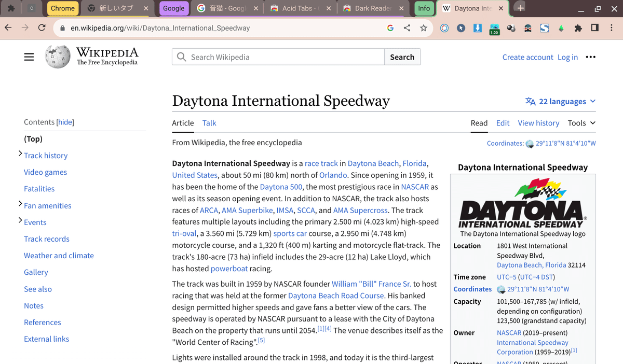Viewport: 623px width, 364px height.
Task: Open the Wikipedia three-dot personal tools menu
Action: [590, 57]
